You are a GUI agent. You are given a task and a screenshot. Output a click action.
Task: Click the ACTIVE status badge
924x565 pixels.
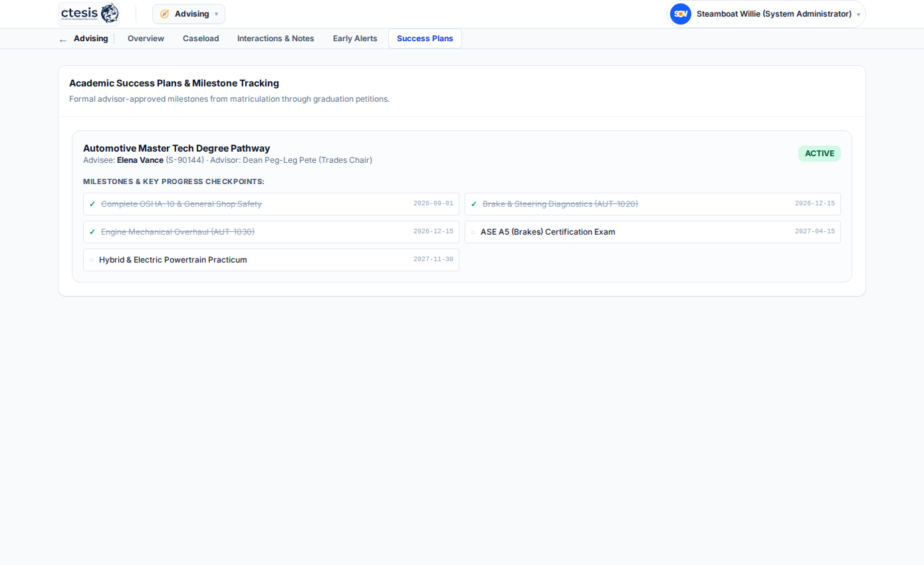tap(819, 154)
